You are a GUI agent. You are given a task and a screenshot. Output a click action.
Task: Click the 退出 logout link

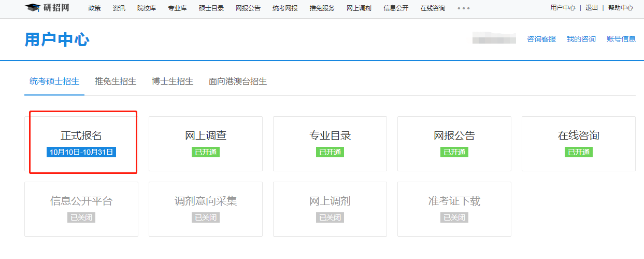[x=591, y=8]
